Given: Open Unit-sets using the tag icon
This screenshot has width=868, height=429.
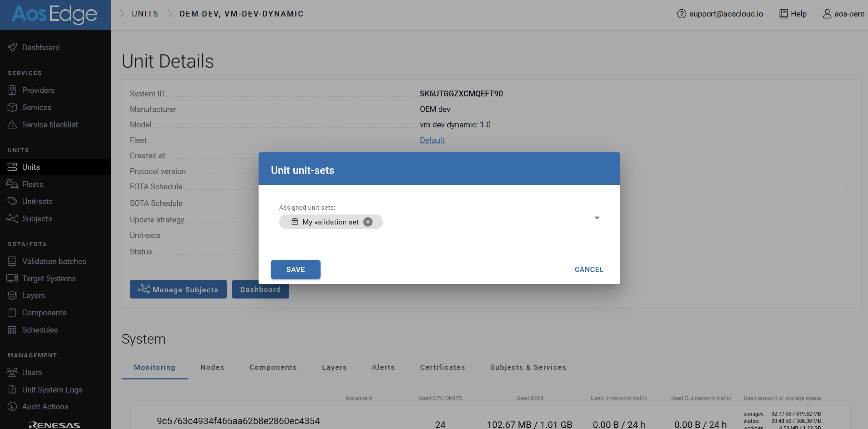Looking at the screenshot, I should click(12, 201).
